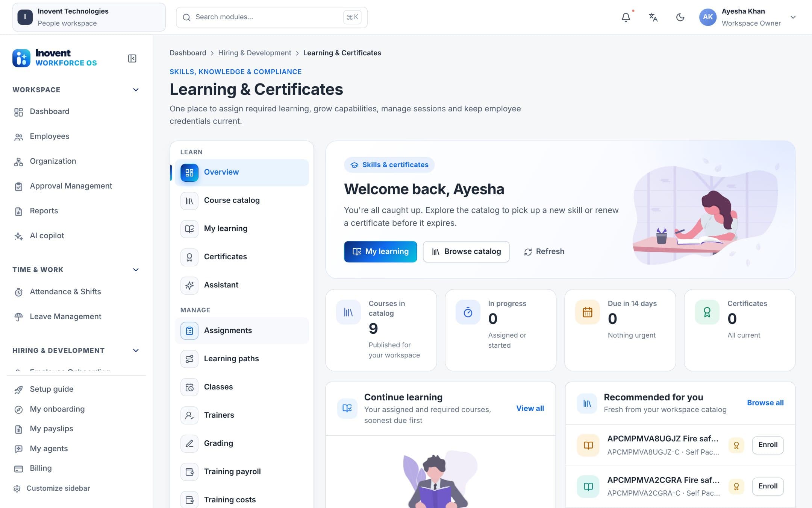Collapse the sidebar panel icon
The height and width of the screenshot is (508, 812).
coord(132,58)
